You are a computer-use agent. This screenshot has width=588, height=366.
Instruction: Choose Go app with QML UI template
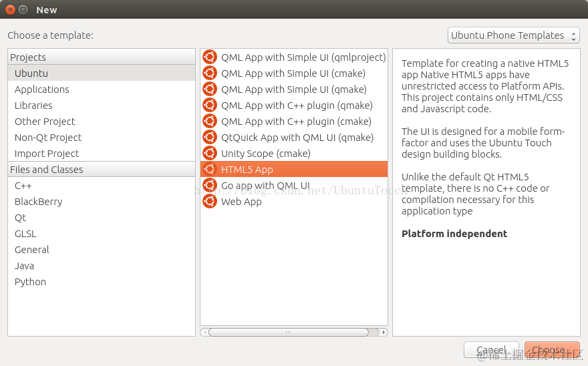[294, 185]
